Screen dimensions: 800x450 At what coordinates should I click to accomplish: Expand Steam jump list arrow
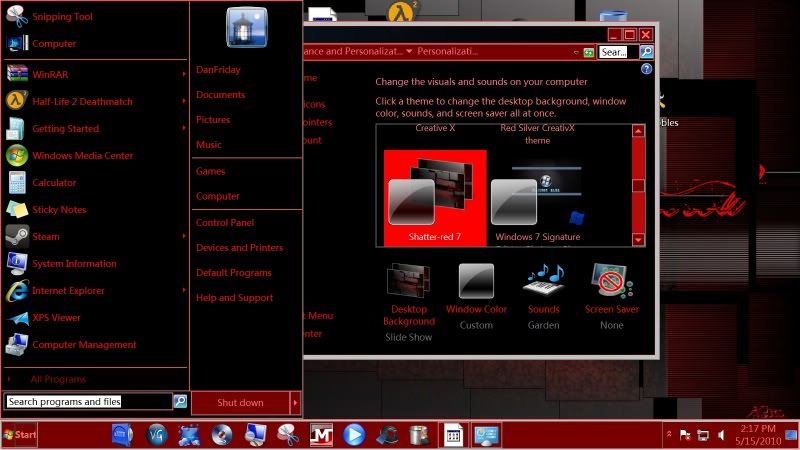pyautogui.click(x=184, y=237)
